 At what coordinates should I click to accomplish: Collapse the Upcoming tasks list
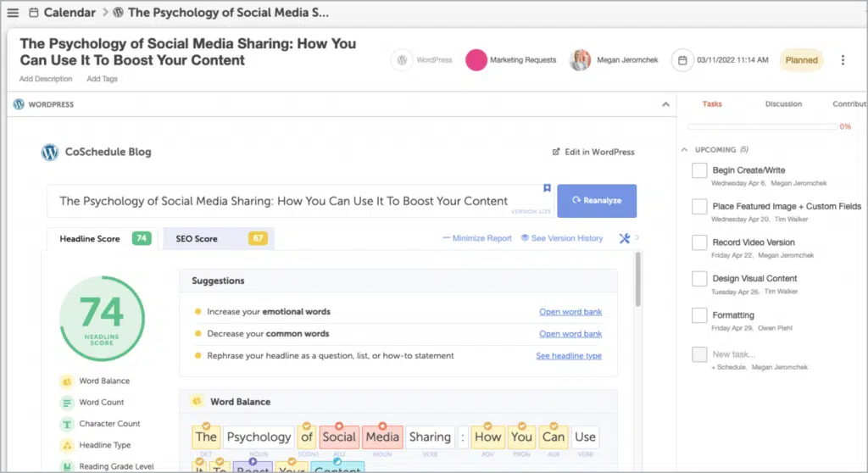click(x=685, y=150)
